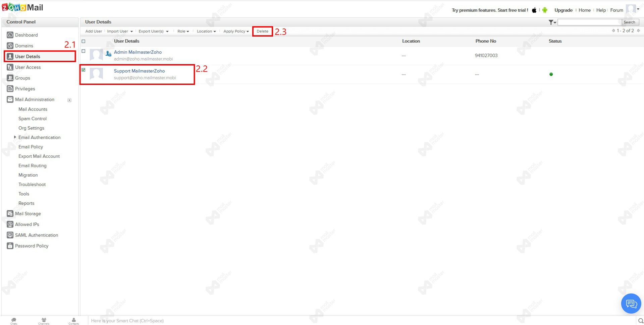The image size is (644, 325).
Task: Open Email Policy page
Action: click(x=31, y=147)
